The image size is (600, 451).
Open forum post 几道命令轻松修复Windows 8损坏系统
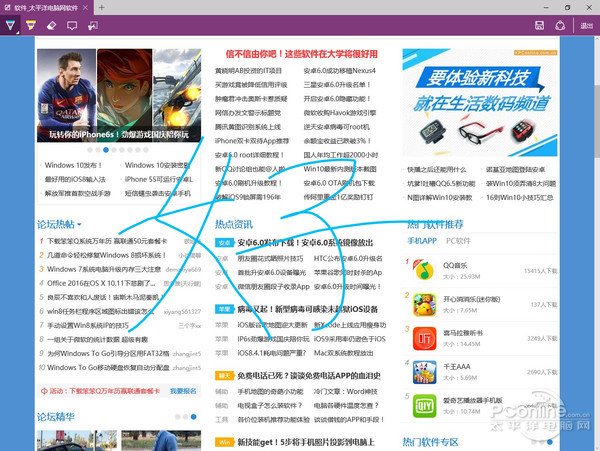coord(106,255)
